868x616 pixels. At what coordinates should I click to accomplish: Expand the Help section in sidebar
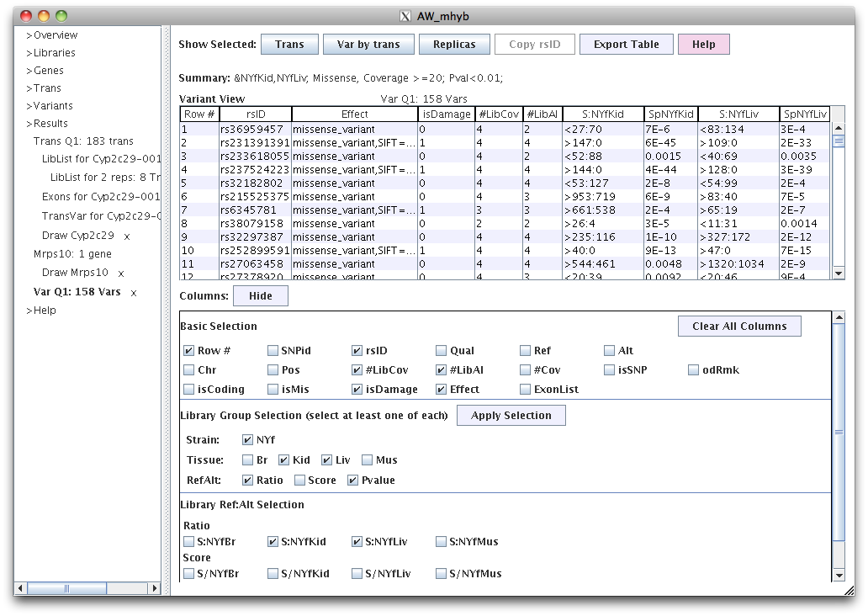(x=41, y=311)
